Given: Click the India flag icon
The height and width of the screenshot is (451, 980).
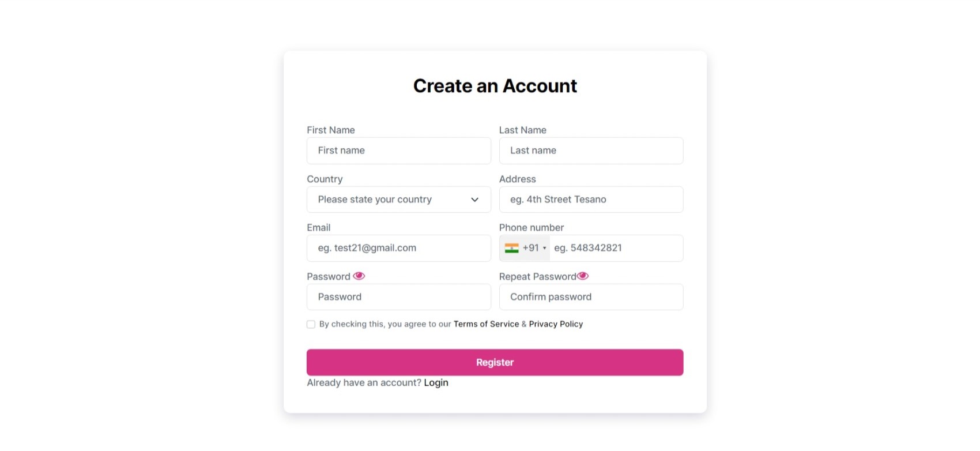Looking at the screenshot, I should [511, 248].
